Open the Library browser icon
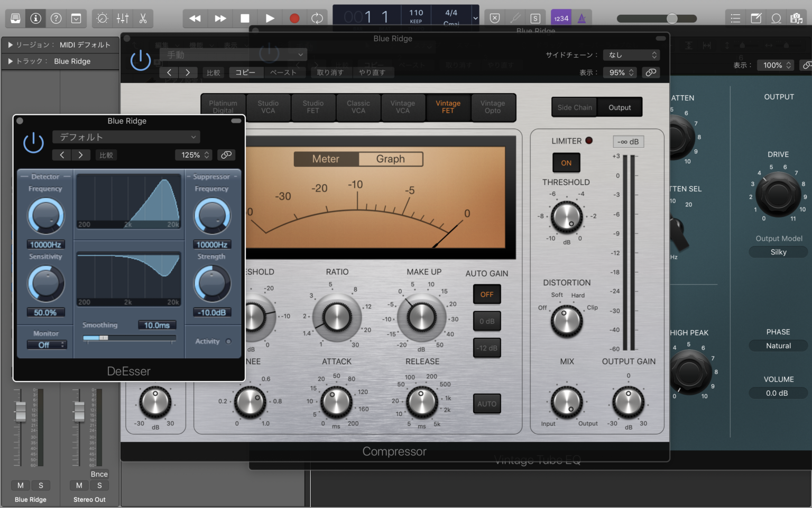The height and width of the screenshot is (508, 812). coord(15,18)
